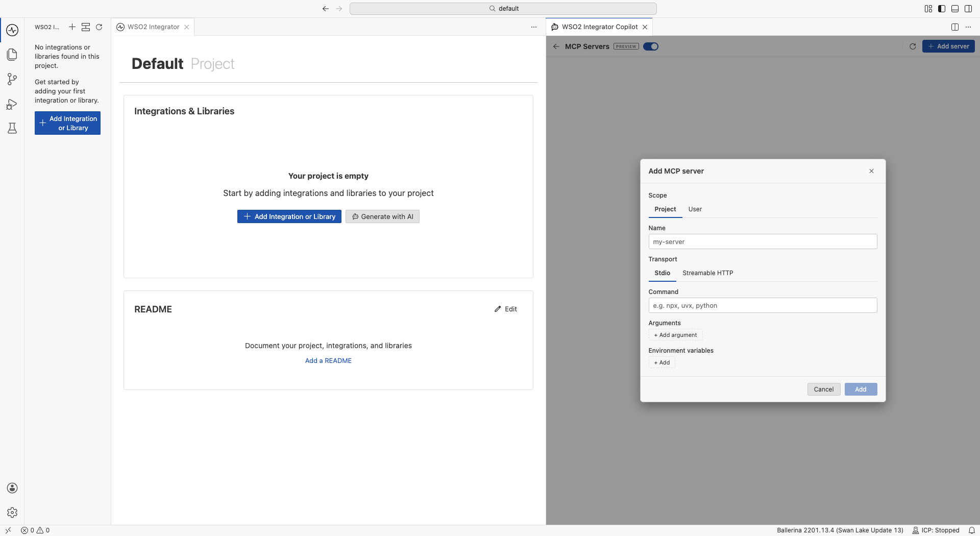Viewport: 980px width, 536px height.
Task: Click the Customize Layout icon
Action: click(928, 9)
